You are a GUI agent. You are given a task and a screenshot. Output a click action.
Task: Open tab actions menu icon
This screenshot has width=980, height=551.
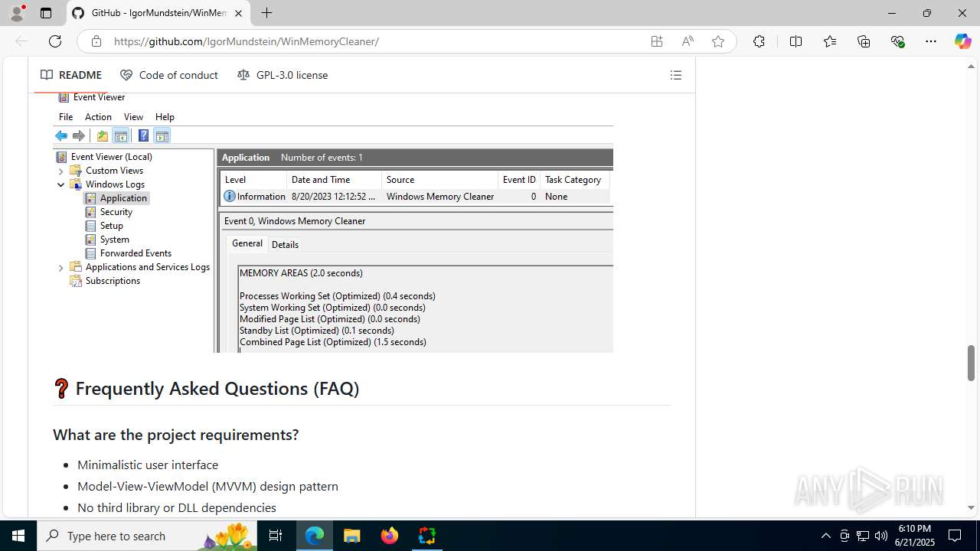tap(46, 13)
